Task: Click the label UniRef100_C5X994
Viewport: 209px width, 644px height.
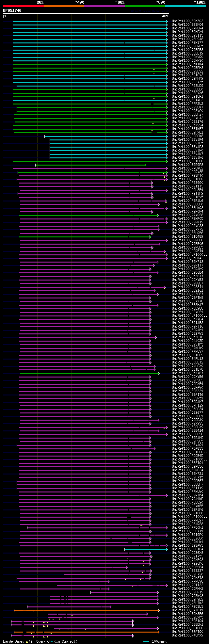Action: click(187, 125)
